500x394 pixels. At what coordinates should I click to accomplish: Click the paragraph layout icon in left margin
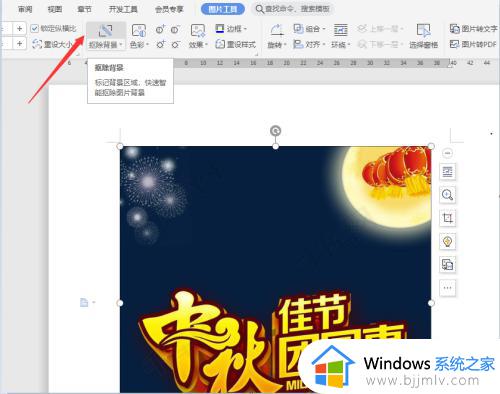(x=84, y=302)
